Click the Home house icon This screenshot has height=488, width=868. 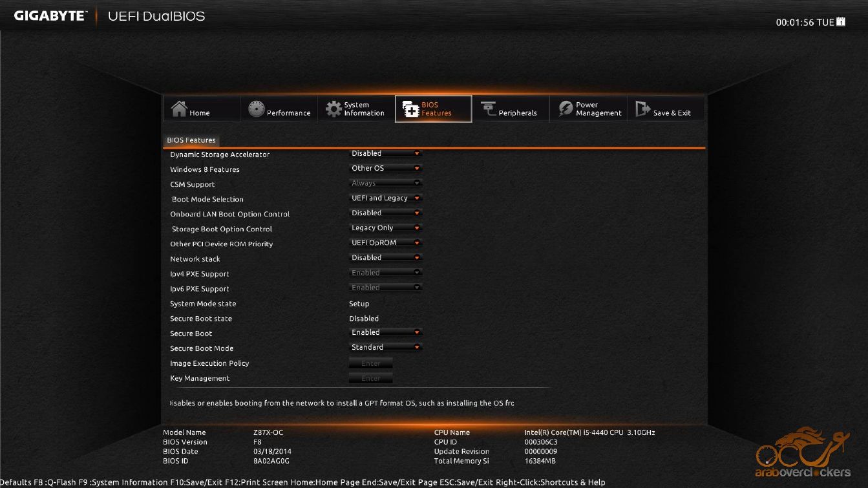click(179, 109)
